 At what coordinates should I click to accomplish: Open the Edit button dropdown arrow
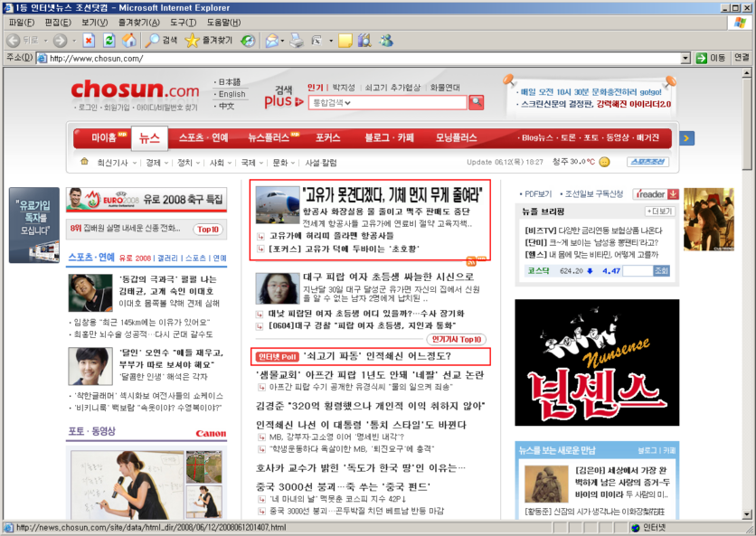(x=331, y=41)
